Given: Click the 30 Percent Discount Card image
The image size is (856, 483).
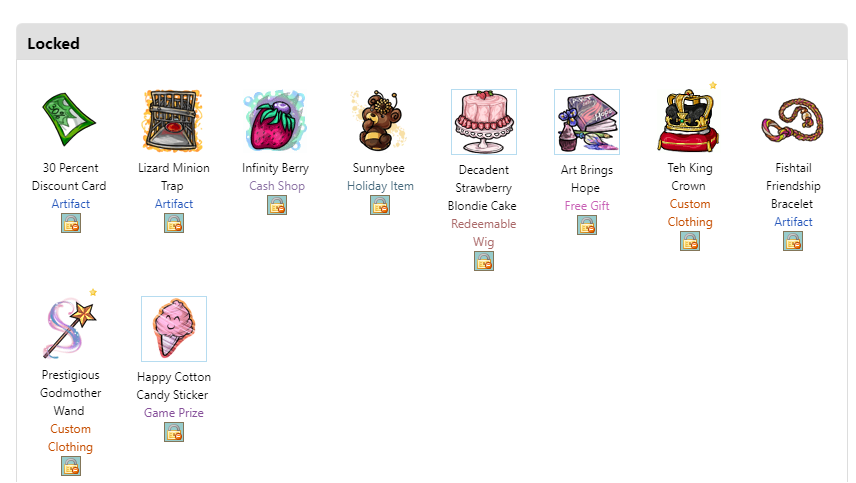Looking at the screenshot, I should (x=70, y=120).
